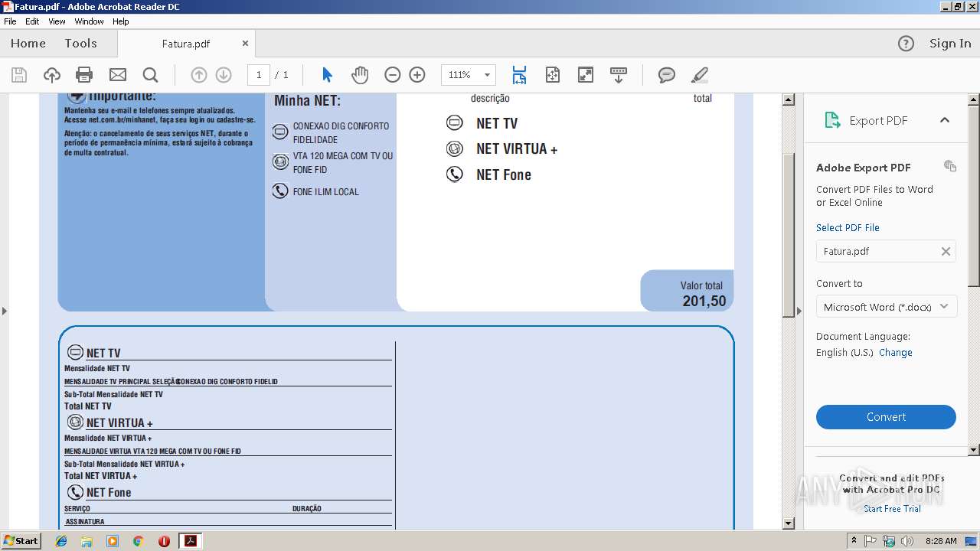Open the Chrome taskbar icon
The image size is (980, 551).
[x=138, y=541]
